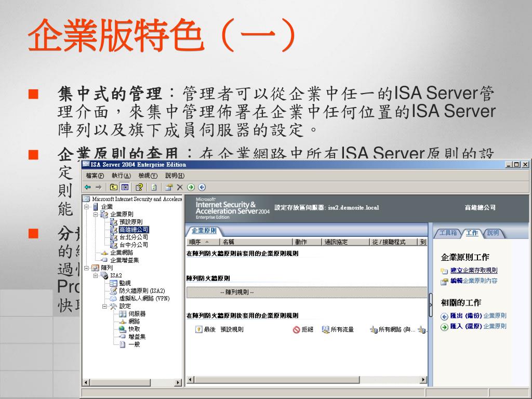Collapse the ISA2 tree node

pyautogui.click(x=96, y=275)
